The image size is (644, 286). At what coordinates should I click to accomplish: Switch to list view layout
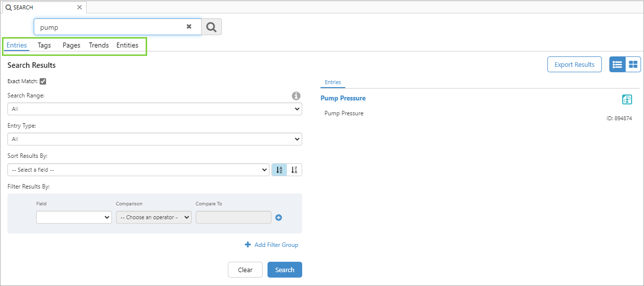tap(617, 64)
